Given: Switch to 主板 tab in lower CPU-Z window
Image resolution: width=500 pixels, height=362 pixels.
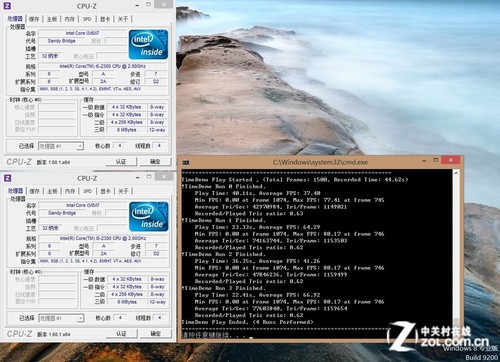Looking at the screenshot, I should (x=52, y=191).
